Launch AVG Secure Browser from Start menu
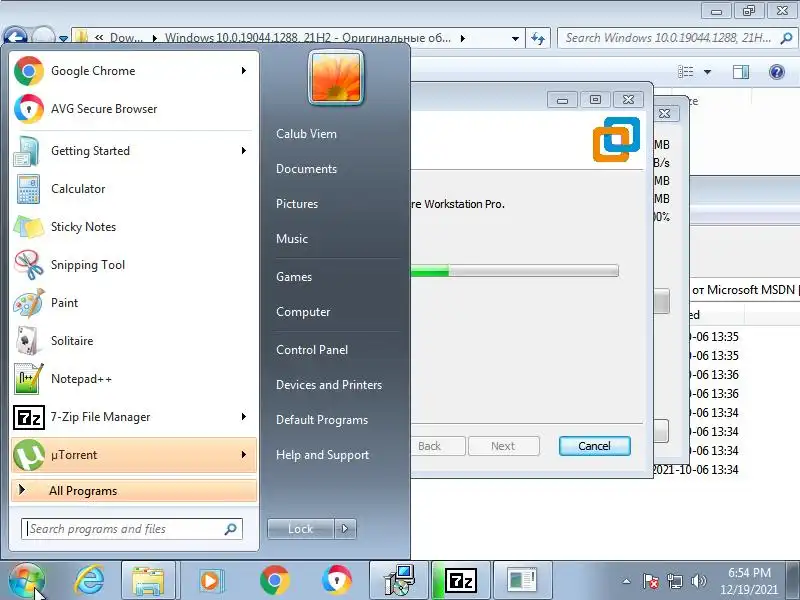Image resolution: width=800 pixels, height=600 pixels. 133,109
